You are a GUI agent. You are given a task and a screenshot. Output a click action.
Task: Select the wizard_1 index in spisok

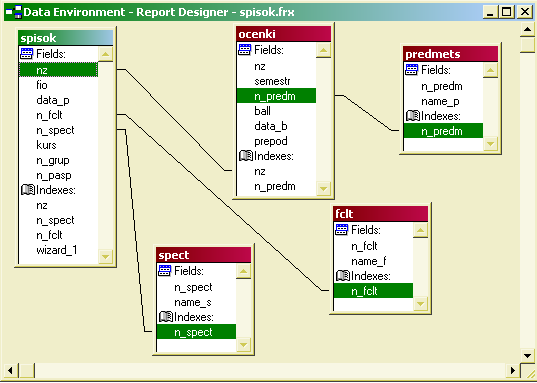58,250
